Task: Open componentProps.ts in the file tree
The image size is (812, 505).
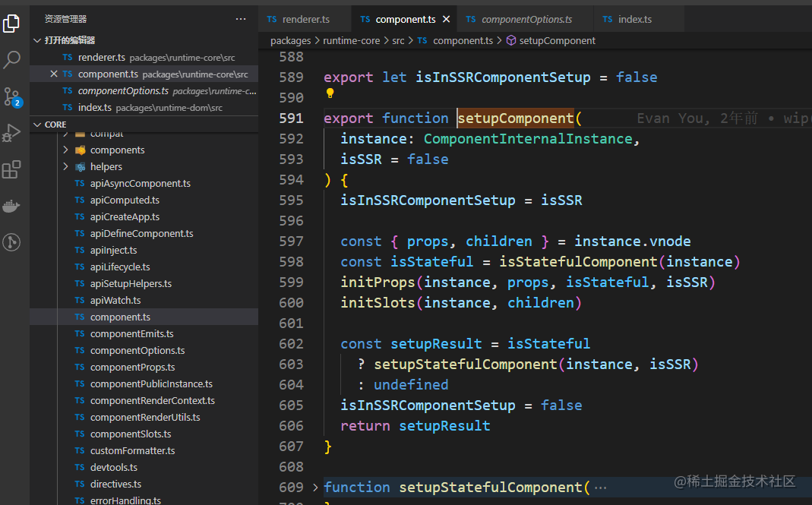Action: (144, 367)
